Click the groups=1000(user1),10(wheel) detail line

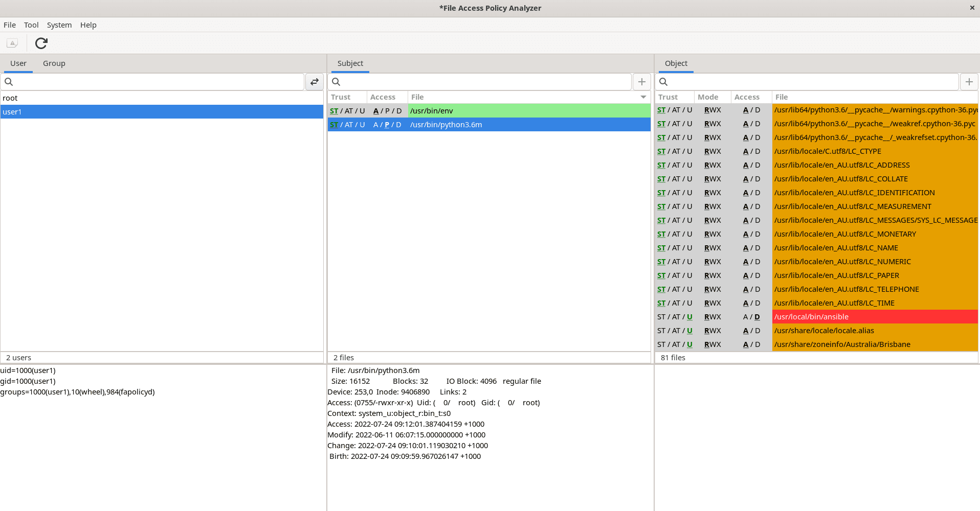tap(77, 392)
